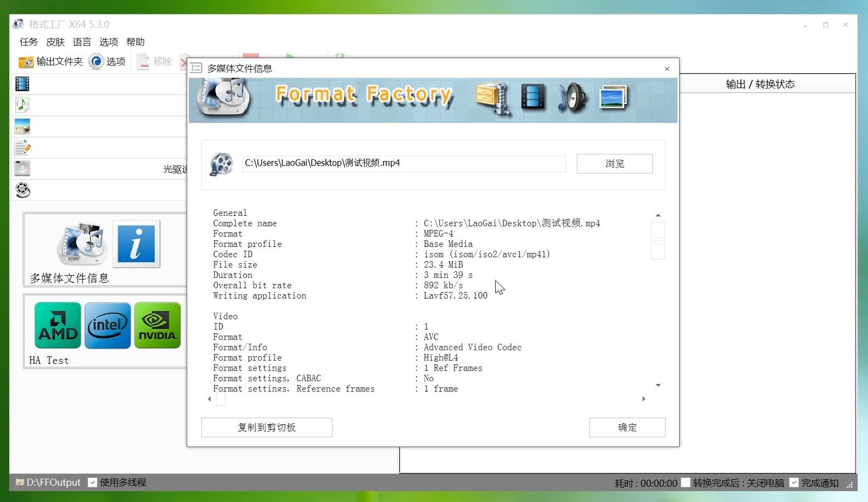Open the Picture category landscape icon
The height and width of the screenshot is (502, 868).
pos(22,126)
